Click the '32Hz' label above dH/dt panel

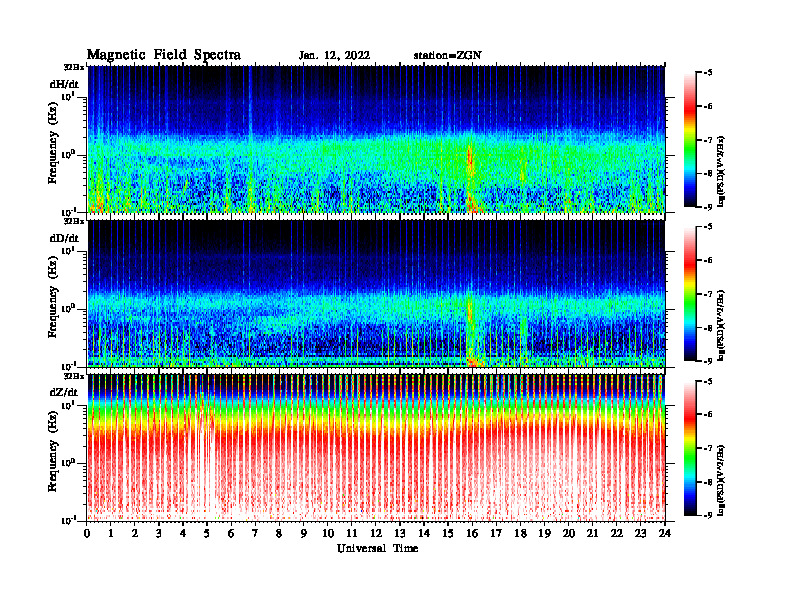pos(73,67)
